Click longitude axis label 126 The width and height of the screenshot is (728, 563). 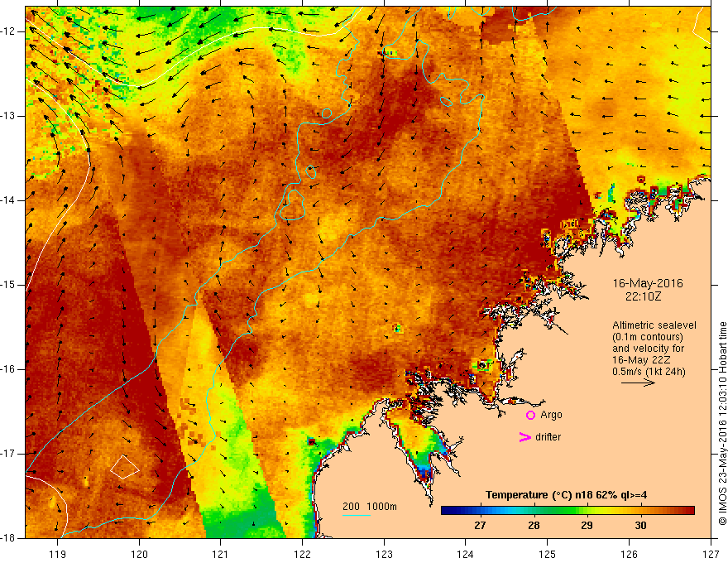click(x=629, y=554)
